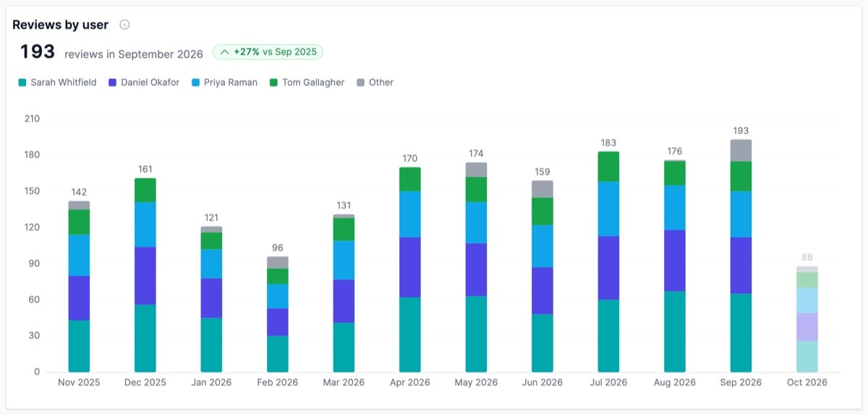The width and height of the screenshot is (868, 415).
Task: Click the 131 total label above Mar 2026
Action: point(344,206)
